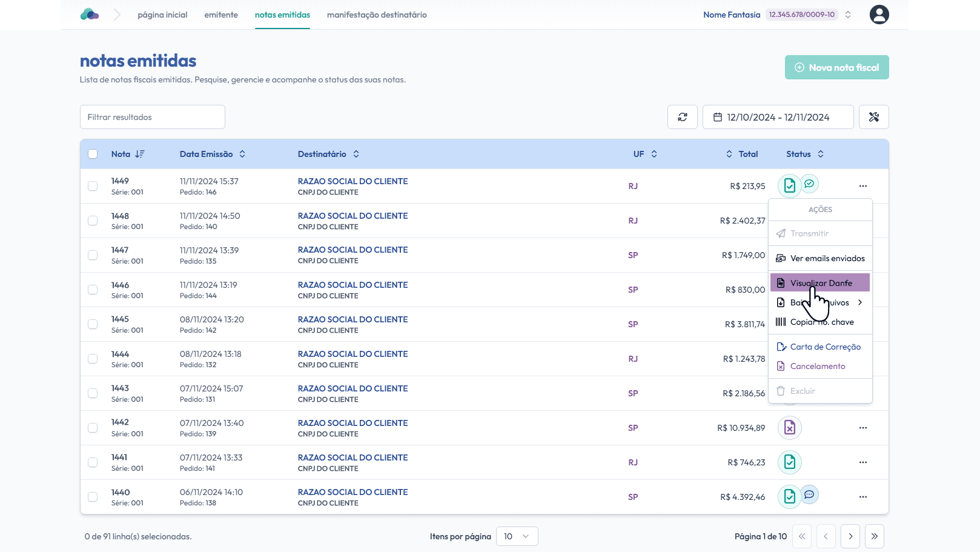Go to the last page using double-arrow icon
The height and width of the screenshot is (552, 980).
[874, 536]
